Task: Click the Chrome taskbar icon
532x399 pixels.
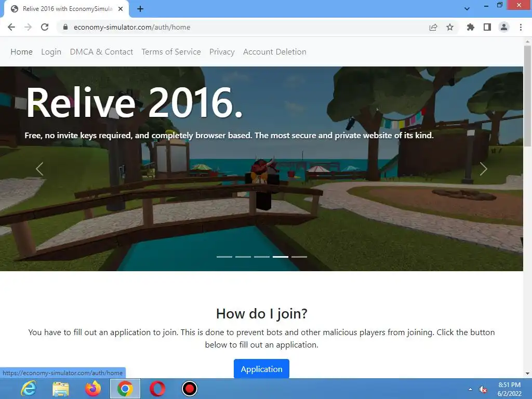Action: coord(125,389)
